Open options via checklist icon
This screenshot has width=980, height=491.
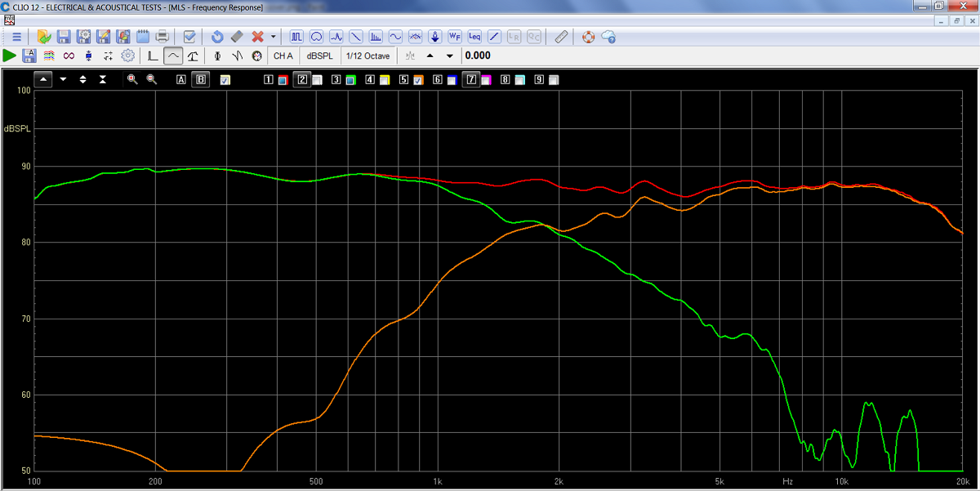coord(189,37)
